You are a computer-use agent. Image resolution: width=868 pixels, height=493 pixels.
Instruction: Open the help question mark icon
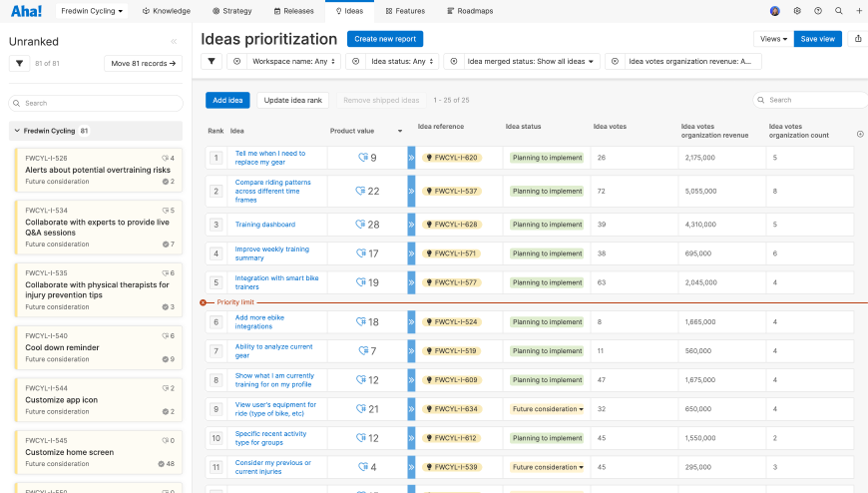point(818,11)
